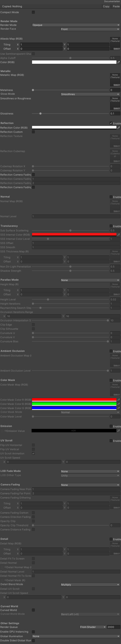
Task: Open the Parallax Mode dropdown
Action: click(90, 280)
